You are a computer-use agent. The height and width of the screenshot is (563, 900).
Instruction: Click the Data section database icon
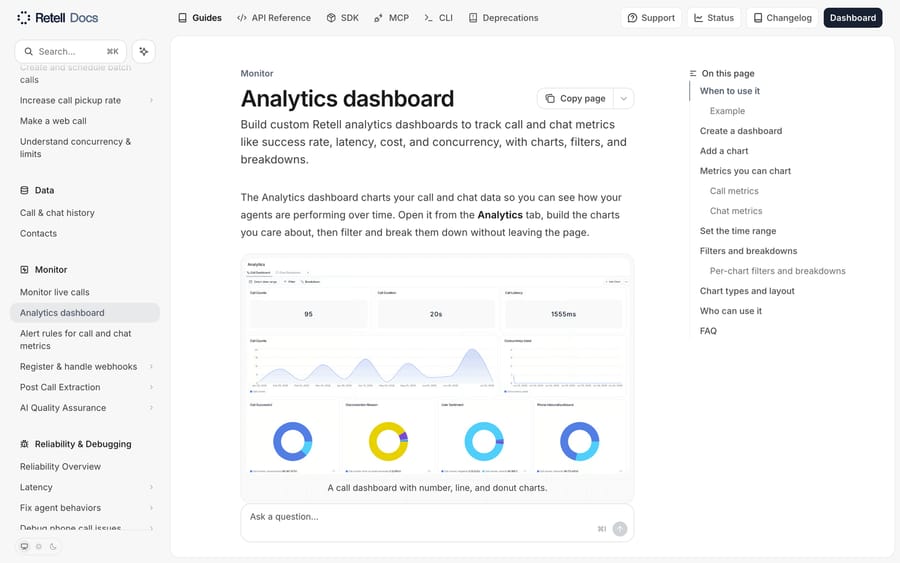24,190
